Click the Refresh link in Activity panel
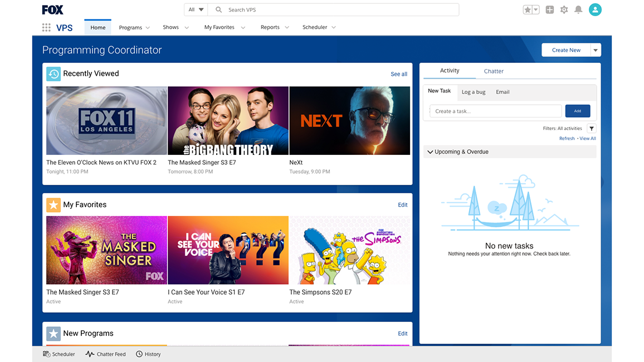The image size is (644, 362). tap(567, 138)
